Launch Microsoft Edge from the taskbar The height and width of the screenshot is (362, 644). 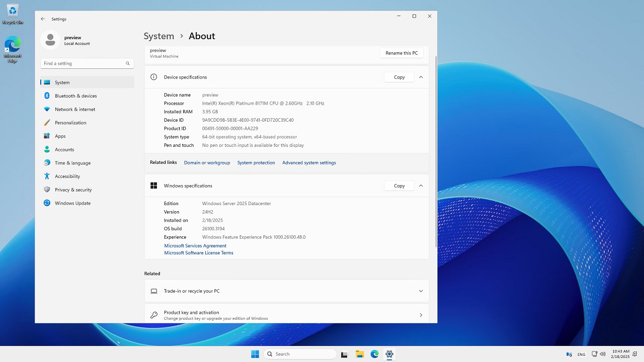coord(375,354)
